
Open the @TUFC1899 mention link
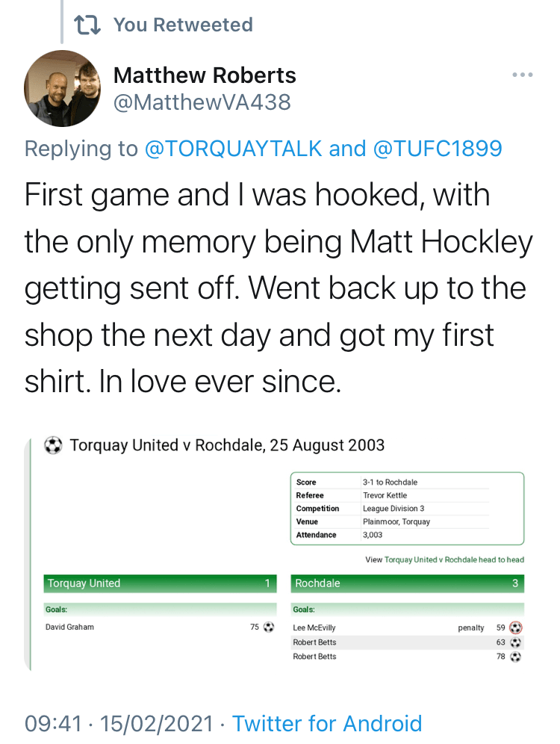(437, 149)
